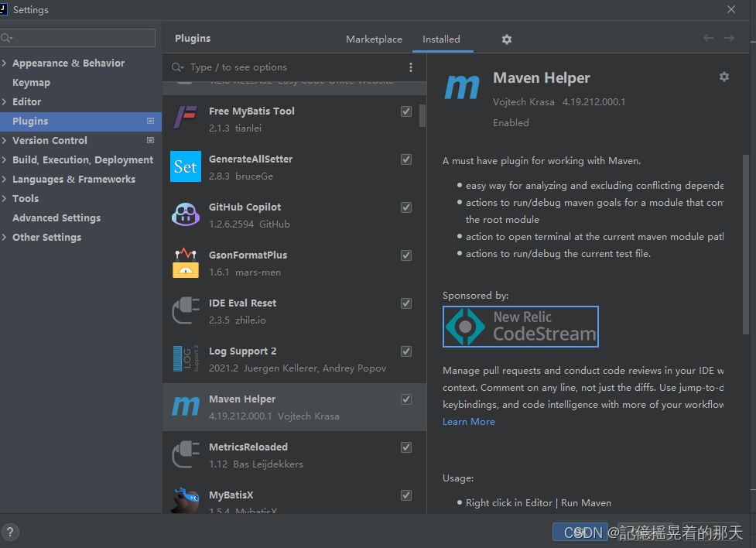Screen dimensions: 756x548
Task: Toggle Log Support 2 checkbox
Action: (x=406, y=351)
